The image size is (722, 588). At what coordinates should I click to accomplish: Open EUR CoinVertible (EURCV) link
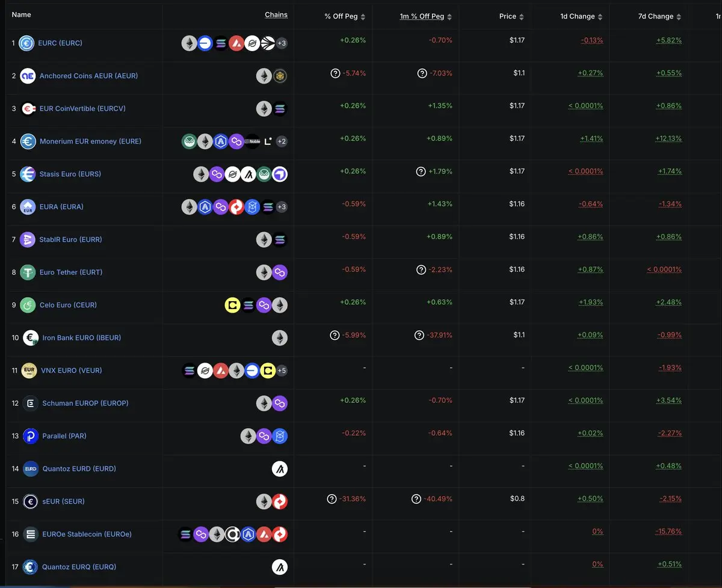[x=82, y=109]
